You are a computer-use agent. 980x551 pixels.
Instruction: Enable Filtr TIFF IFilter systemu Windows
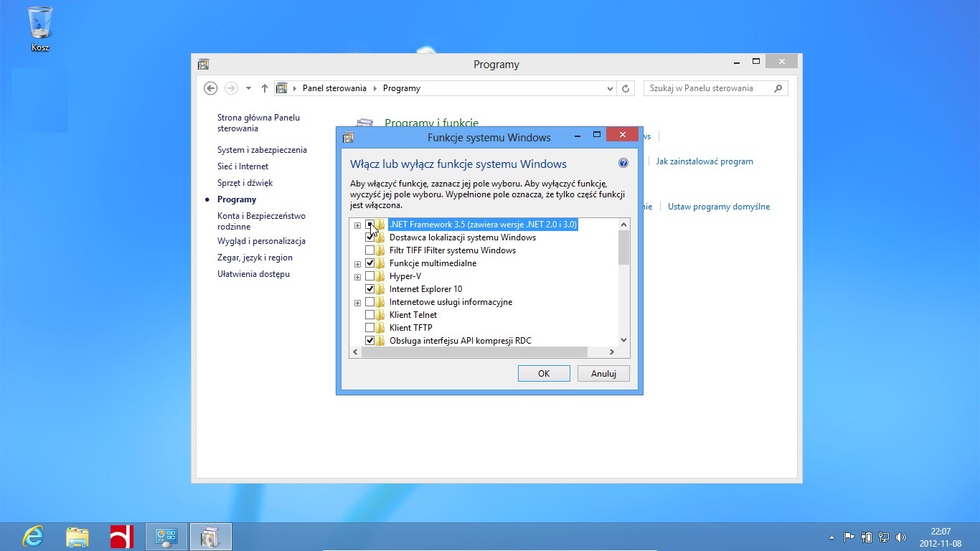[x=369, y=250]
